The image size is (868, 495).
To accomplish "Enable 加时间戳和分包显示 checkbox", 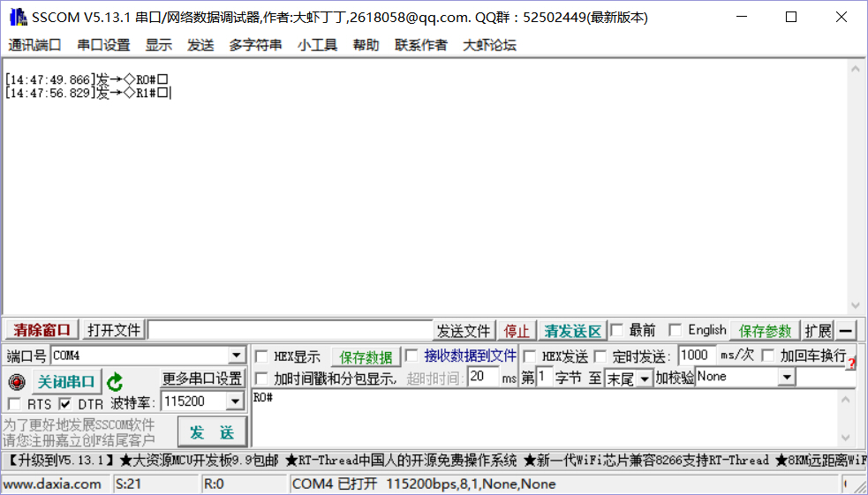I will coord(261,379).
